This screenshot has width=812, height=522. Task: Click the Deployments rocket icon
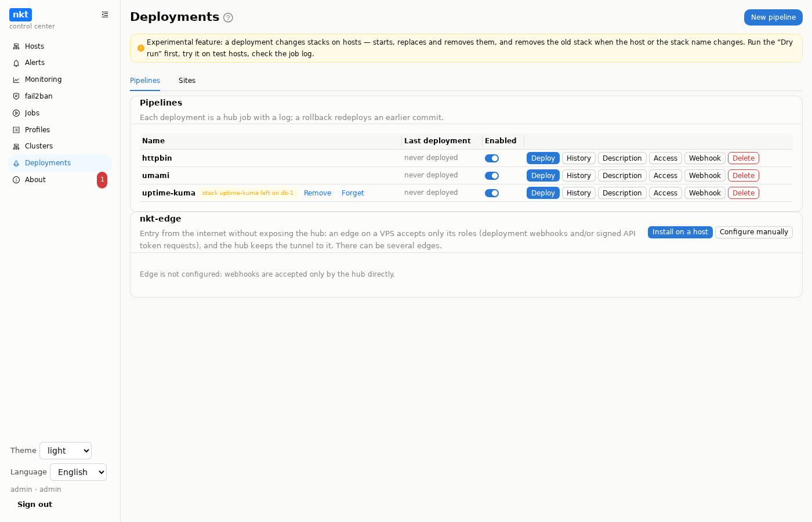(x=16, y=163)
